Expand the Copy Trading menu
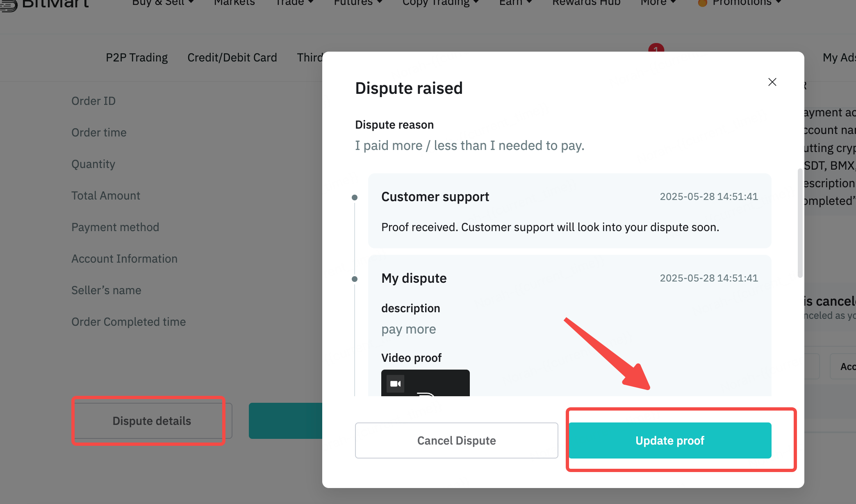Screen dimensions: 856x504 pos(441,2)
